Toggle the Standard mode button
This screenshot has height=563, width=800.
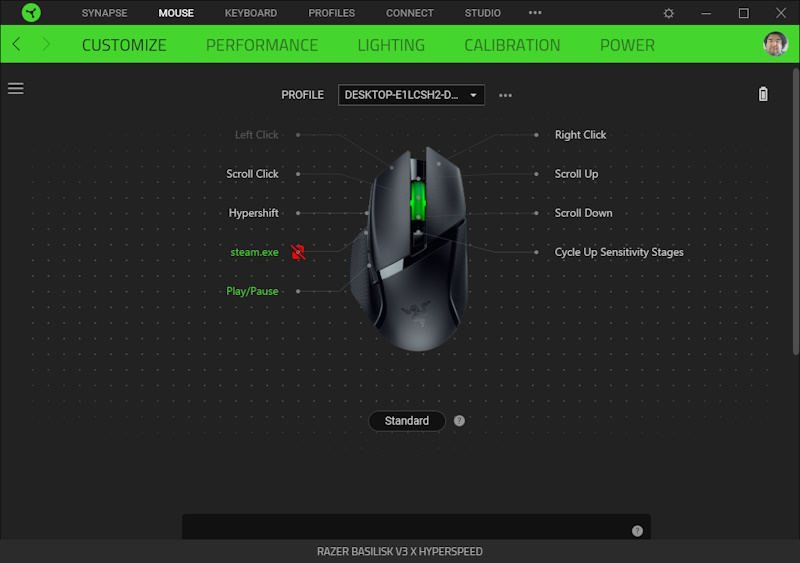(x=406, y=421)
